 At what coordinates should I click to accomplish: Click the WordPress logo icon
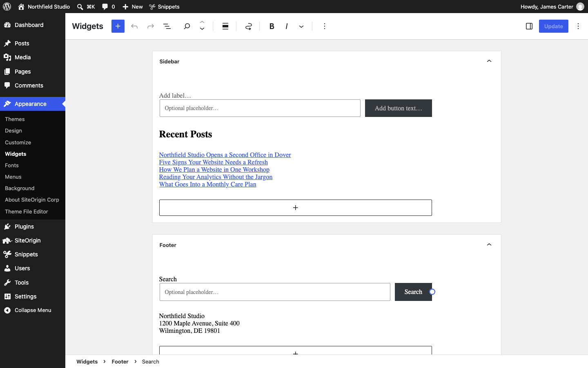7,7
